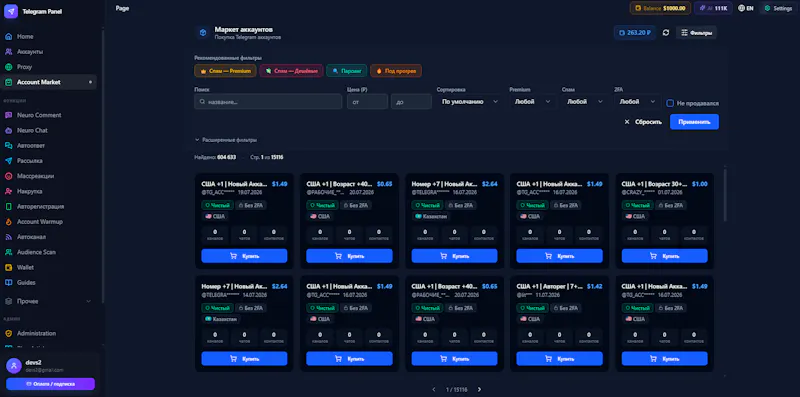Click the $1.42 price on the Авторег card

pos(595,286)
